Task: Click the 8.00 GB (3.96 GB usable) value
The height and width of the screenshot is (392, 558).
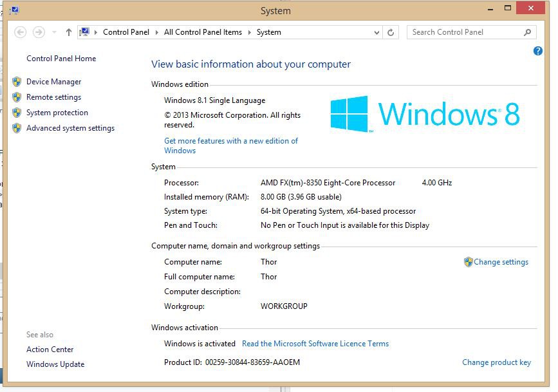Action: pyautogui.click(x=301, y=197)
